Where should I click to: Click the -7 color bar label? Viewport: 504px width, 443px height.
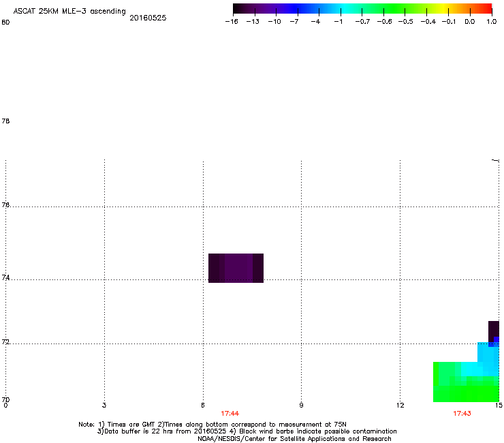pyautogui.click(x=294, y=22)
